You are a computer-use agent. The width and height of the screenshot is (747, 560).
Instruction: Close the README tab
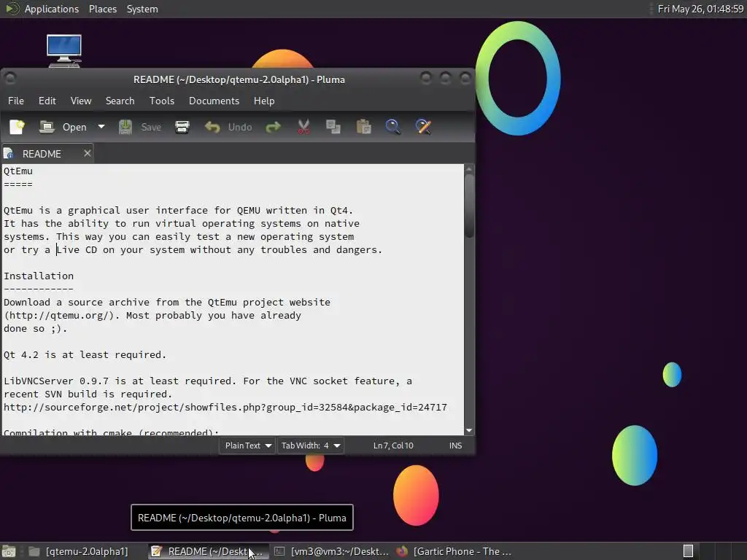(88, 153)
